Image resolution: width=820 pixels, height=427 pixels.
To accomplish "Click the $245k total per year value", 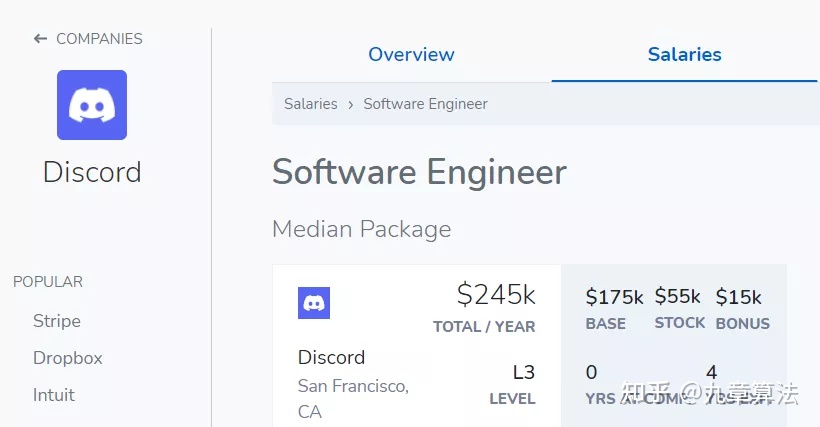I will pyautogui.click(x=496, y=295).
